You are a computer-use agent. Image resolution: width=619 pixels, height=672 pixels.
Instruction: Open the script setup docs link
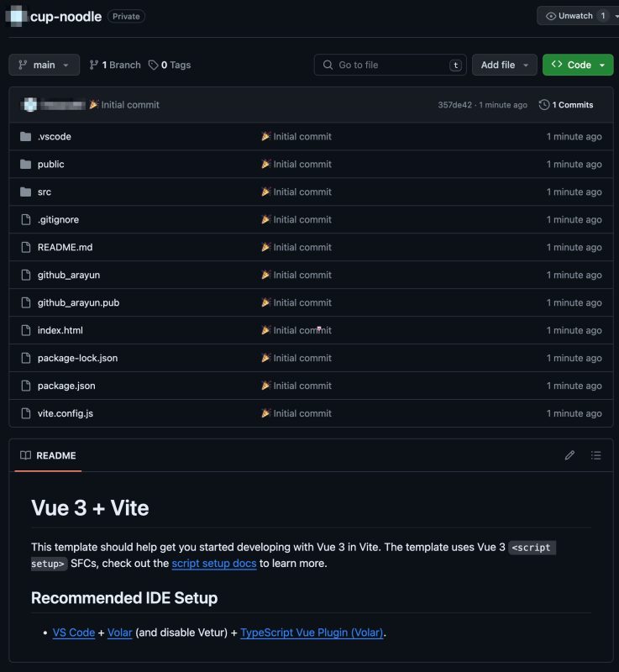(214, 563)
